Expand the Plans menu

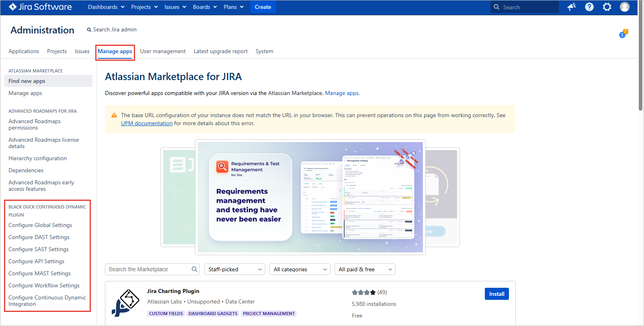(x=234, y=7)
